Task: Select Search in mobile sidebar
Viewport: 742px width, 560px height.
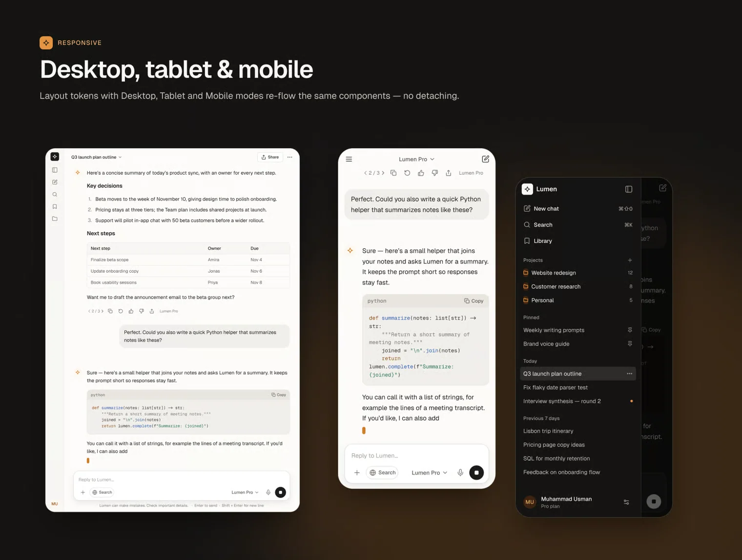Action: 578,225
